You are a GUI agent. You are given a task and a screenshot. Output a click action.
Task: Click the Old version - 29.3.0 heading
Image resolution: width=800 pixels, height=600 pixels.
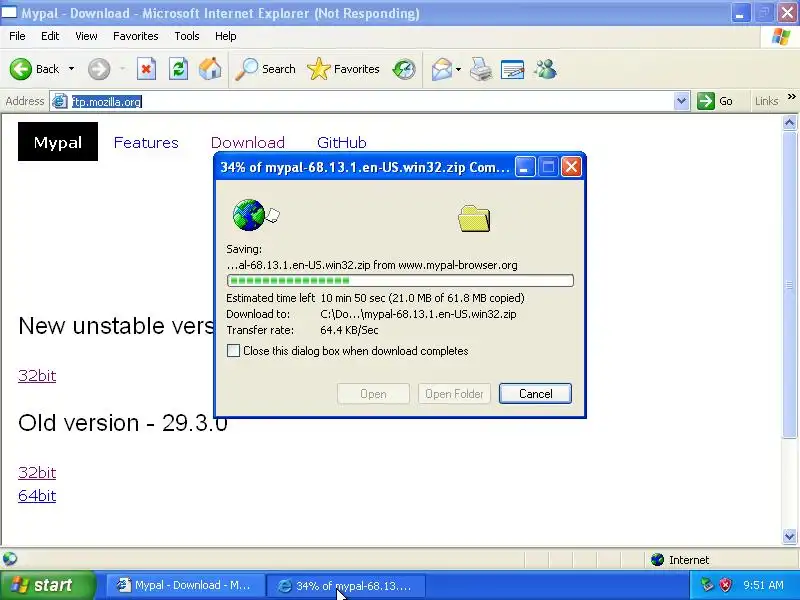coord(122,422)
